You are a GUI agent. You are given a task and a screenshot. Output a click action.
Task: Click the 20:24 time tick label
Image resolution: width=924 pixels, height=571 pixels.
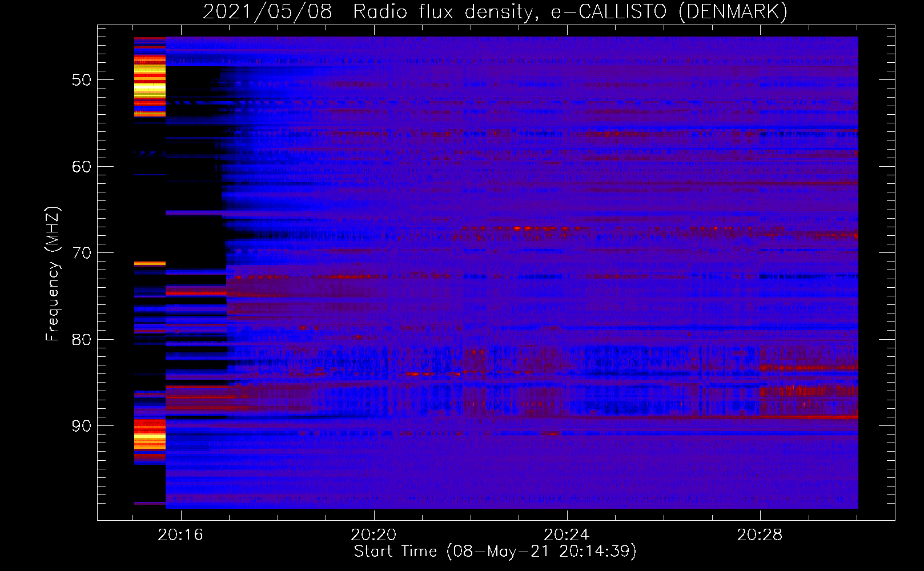567,535
